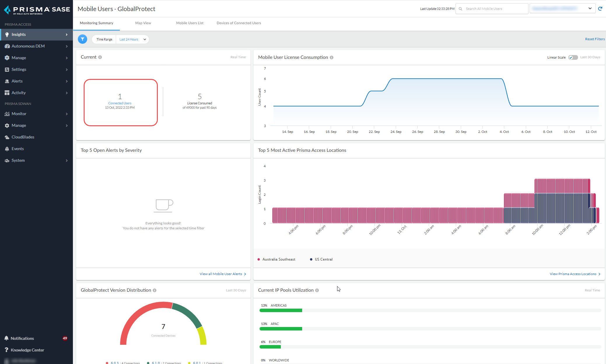Click the refresh icon at top right
Screen dimensions: 606x364
tap(600, 9)
